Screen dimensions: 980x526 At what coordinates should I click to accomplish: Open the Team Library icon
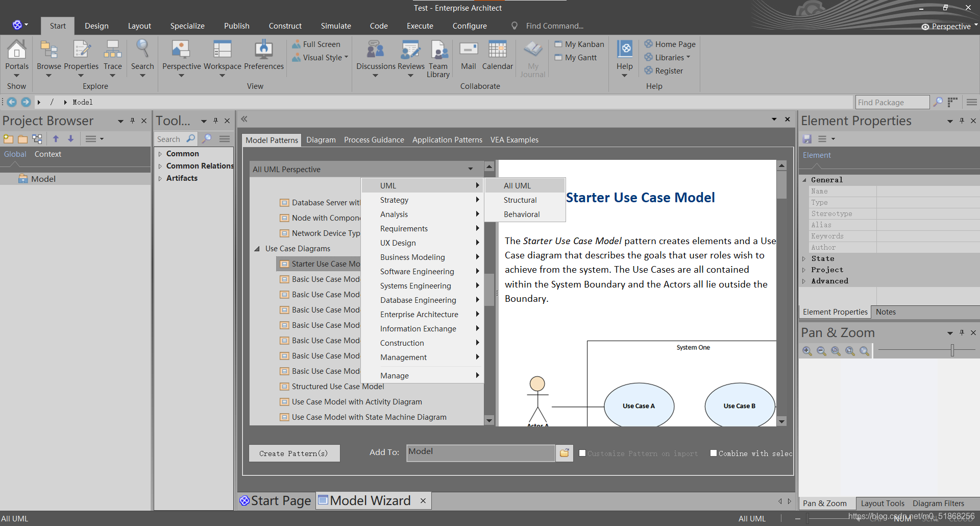coord(438,59)
